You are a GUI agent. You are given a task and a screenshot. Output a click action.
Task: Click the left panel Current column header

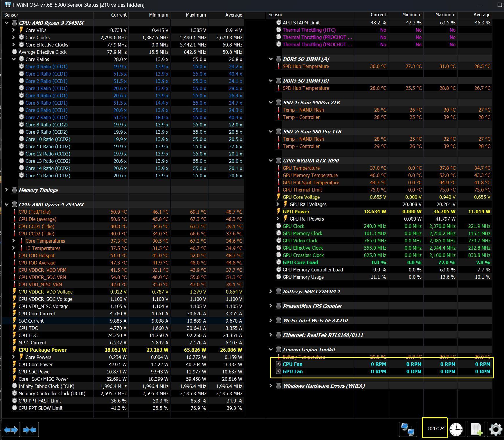(x=111, y=15)
